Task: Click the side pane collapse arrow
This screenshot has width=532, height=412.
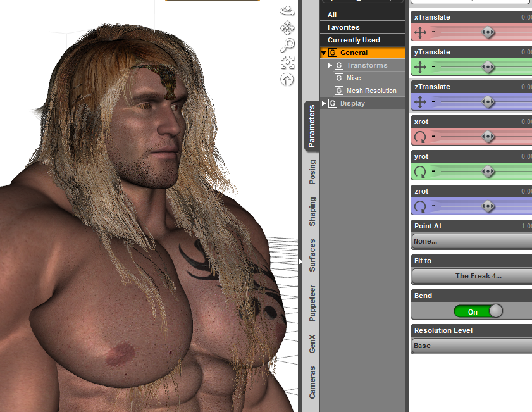Action: 300,261
